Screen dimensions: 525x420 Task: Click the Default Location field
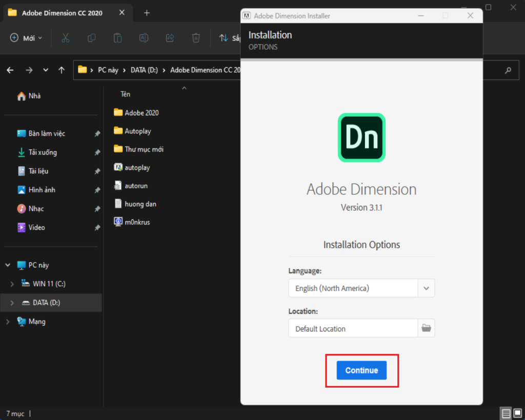[x=353, y=328]
